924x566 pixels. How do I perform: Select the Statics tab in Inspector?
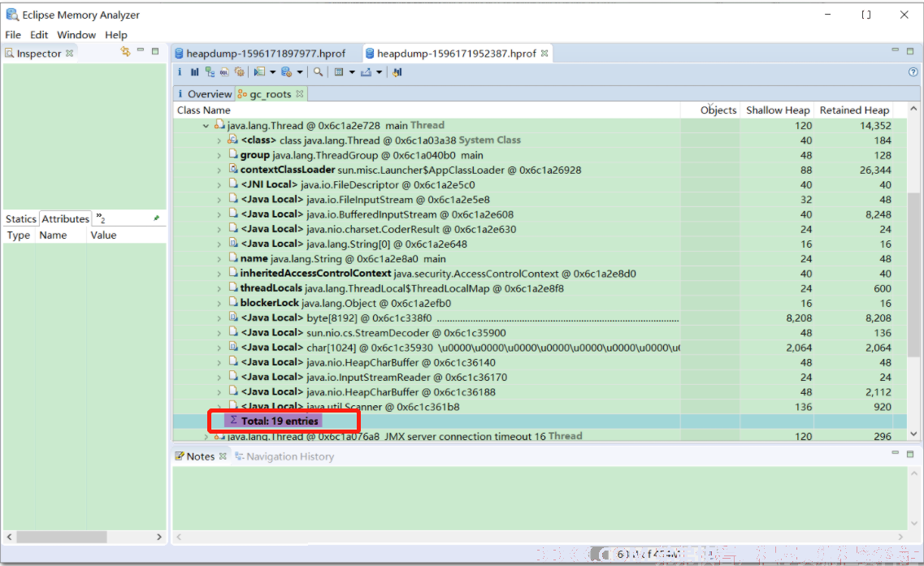point(20,218)
